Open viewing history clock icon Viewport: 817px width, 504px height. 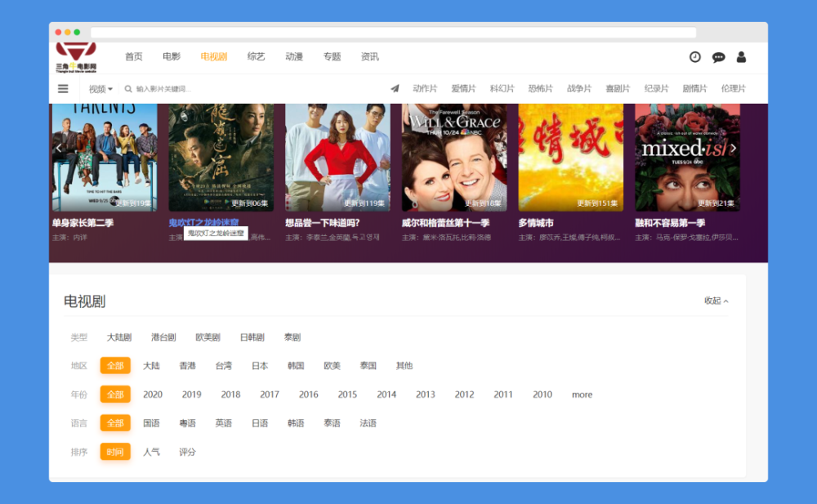click(x=695, y=57)
